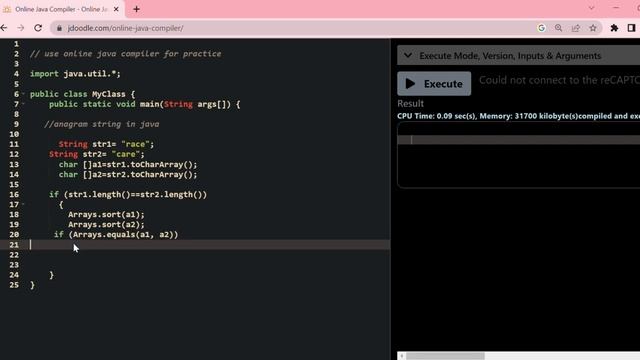Open the zoom magnifier icon in address bar
The height and width of the screenshot is (360, 640).
click(558, 28)
